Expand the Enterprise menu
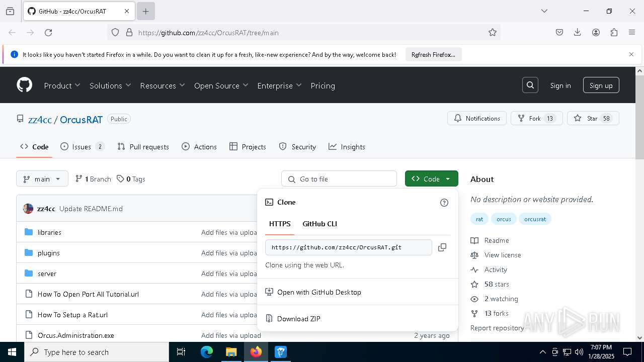 point(279,85)
